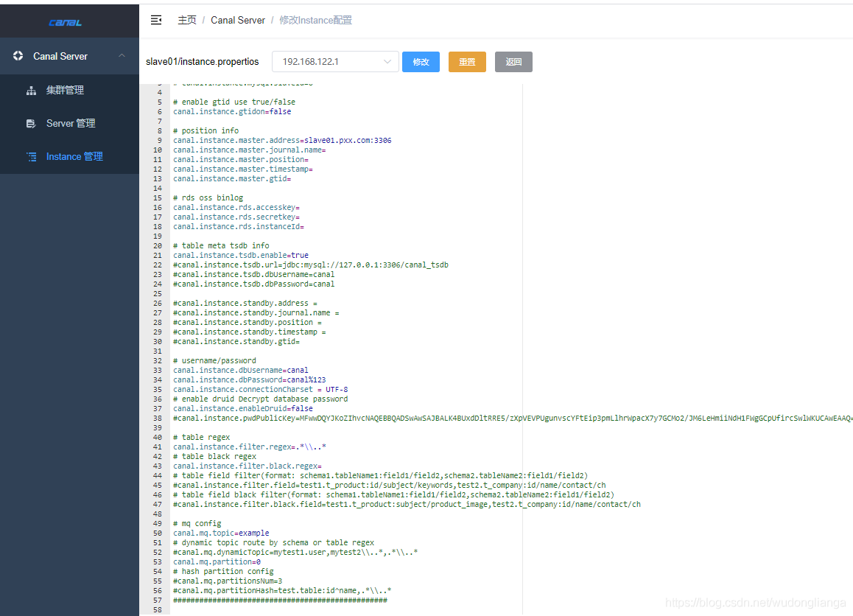
Task: Click line #canal.mq.partitionsNum=3
Action: pos(228,581)
